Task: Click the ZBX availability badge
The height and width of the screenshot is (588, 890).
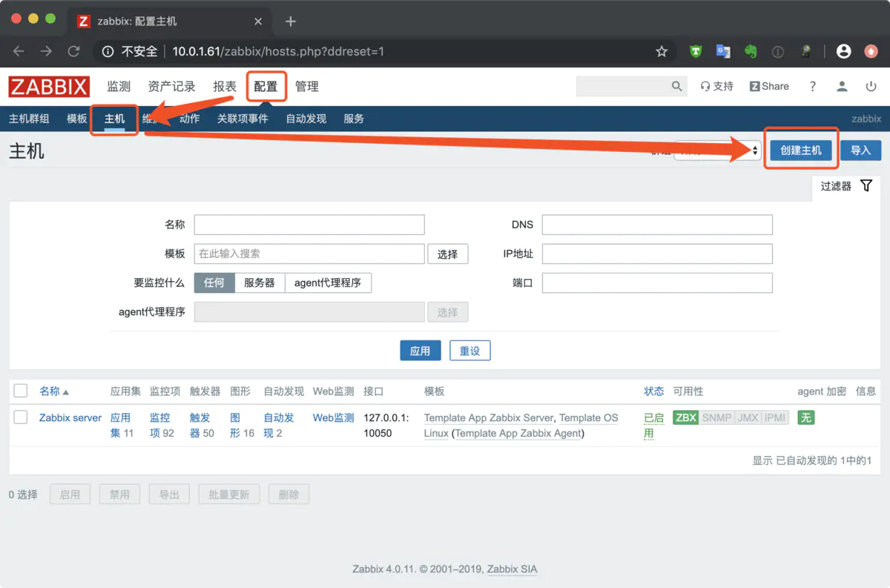Action: [x=686, y=417]
